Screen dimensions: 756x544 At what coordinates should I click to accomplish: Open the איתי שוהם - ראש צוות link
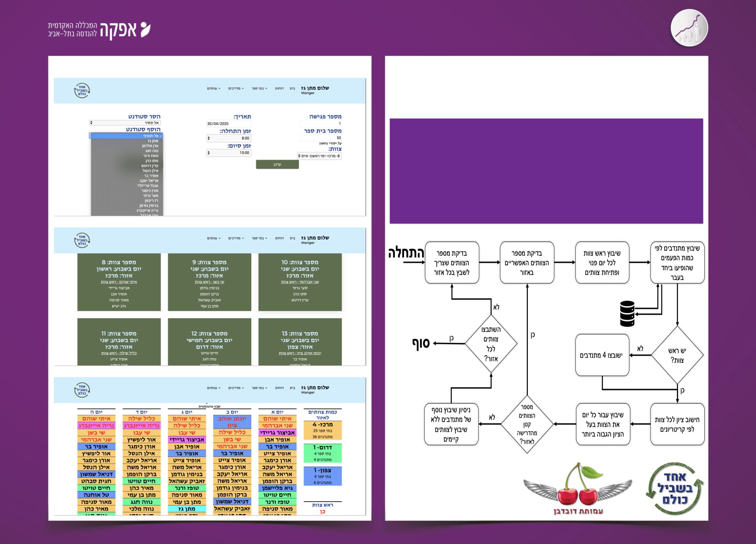coord(119,282)
